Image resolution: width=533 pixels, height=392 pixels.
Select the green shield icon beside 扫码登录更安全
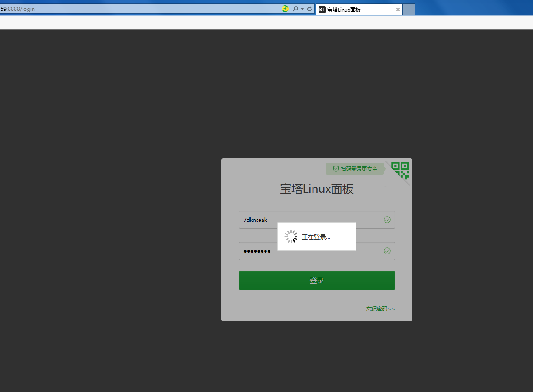tap(336, 168)
